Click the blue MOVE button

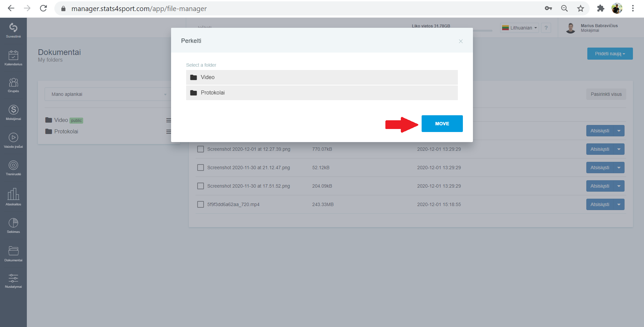442,124
